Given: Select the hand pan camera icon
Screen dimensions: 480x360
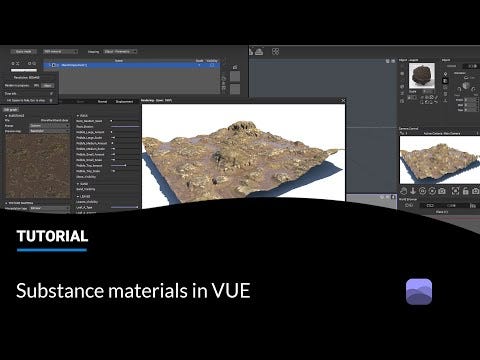Looking at the screenshot, I should (404, 191).
